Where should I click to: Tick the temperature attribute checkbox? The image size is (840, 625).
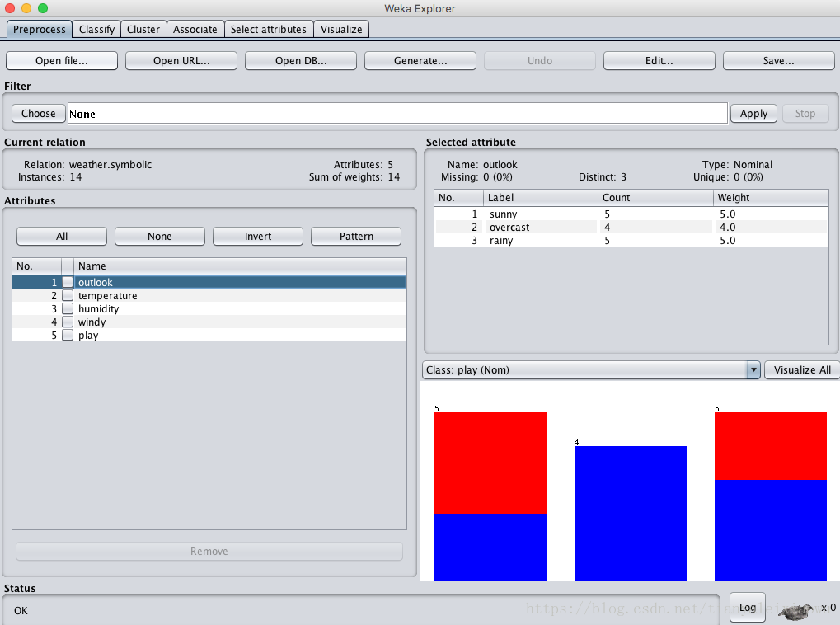coord(68,295)
